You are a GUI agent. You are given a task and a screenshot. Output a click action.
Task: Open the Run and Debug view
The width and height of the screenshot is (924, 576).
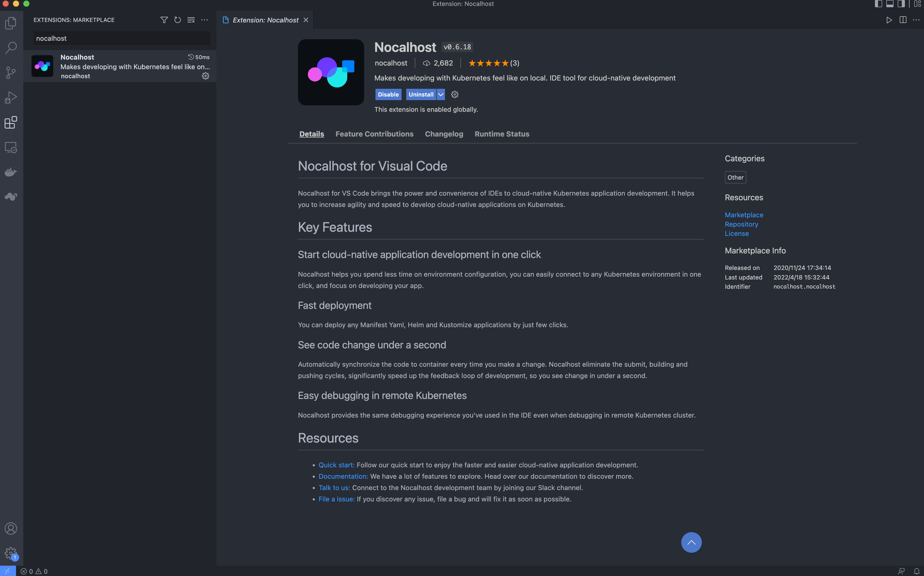click(11, 98)
